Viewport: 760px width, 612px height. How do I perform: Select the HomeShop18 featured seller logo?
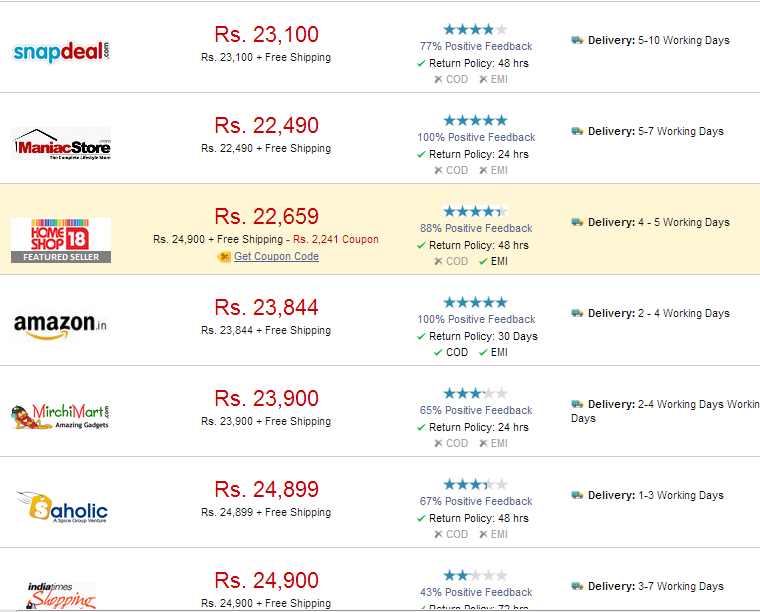[x=61, y=240]
